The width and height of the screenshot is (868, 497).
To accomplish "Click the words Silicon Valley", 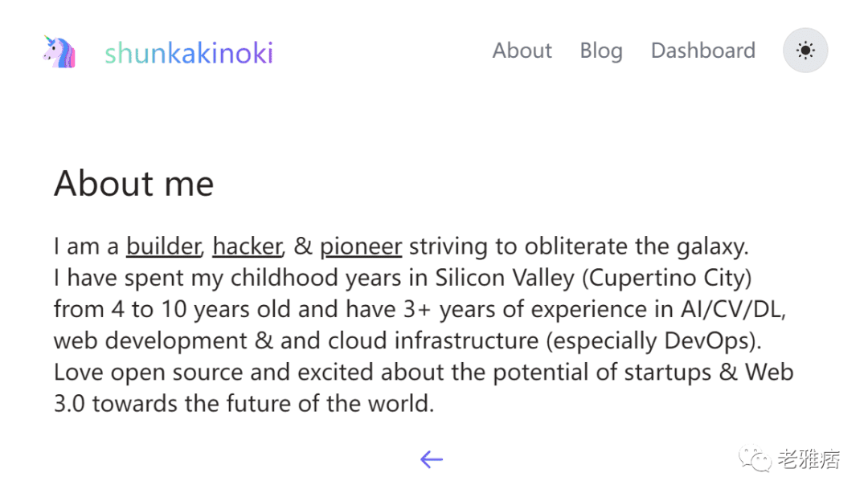I will (x=505, y=278).
